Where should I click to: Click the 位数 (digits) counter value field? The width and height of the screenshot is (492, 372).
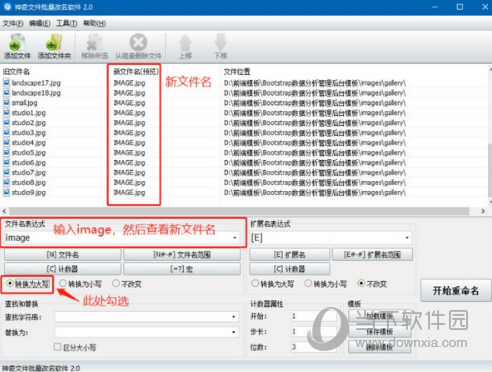coord(313,347)
